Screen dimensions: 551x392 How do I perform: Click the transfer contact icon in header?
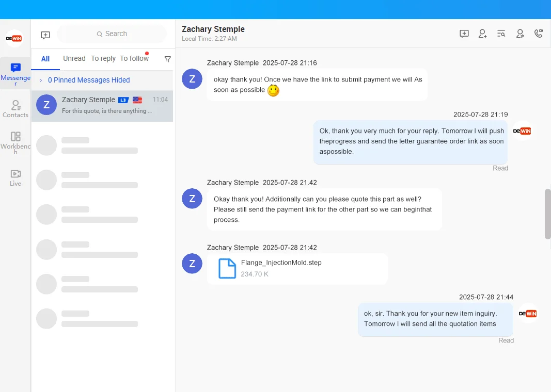(520, 34)
